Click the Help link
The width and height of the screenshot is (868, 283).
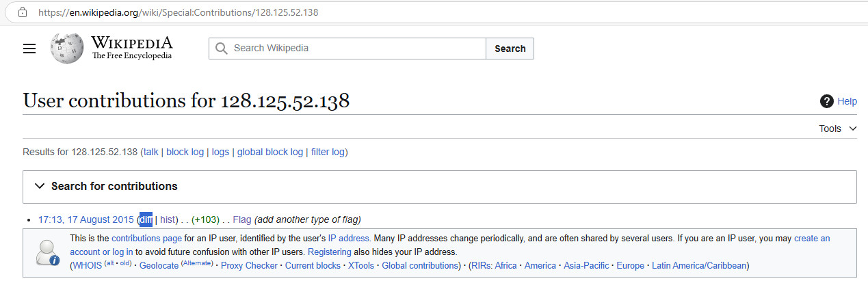[x=847, y=101]
